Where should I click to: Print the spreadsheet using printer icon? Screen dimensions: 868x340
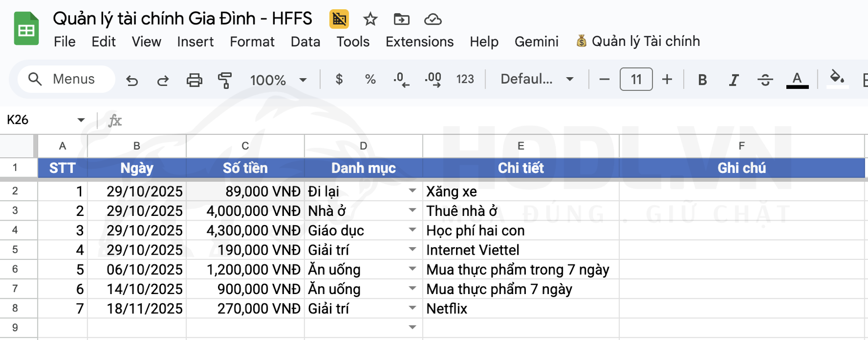194,80
